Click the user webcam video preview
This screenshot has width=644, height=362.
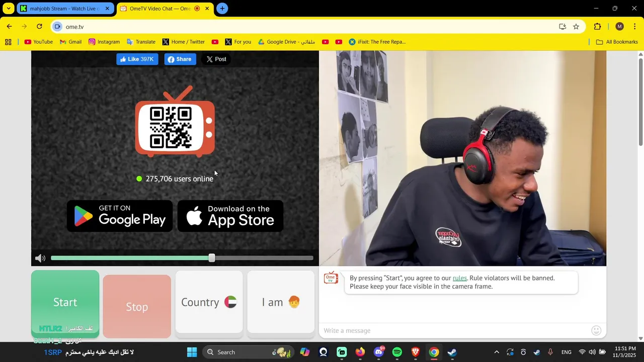[x=463, y=158]
